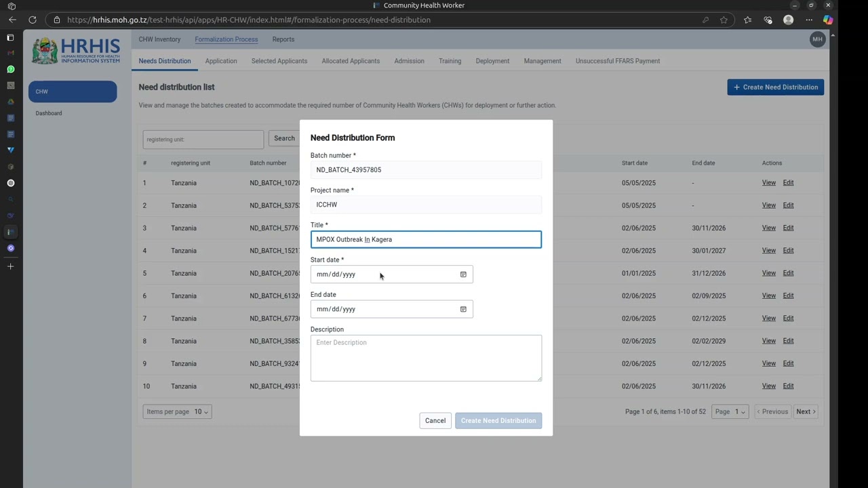Open Gmail icon in browser sidebar
The image size is (868, 488).
(x=10, y=53)
